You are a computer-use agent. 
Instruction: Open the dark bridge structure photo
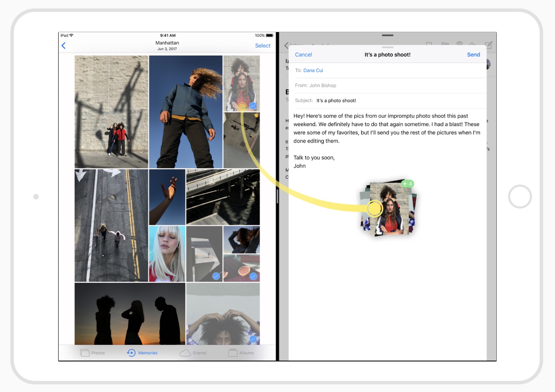(x=223, y=197)
